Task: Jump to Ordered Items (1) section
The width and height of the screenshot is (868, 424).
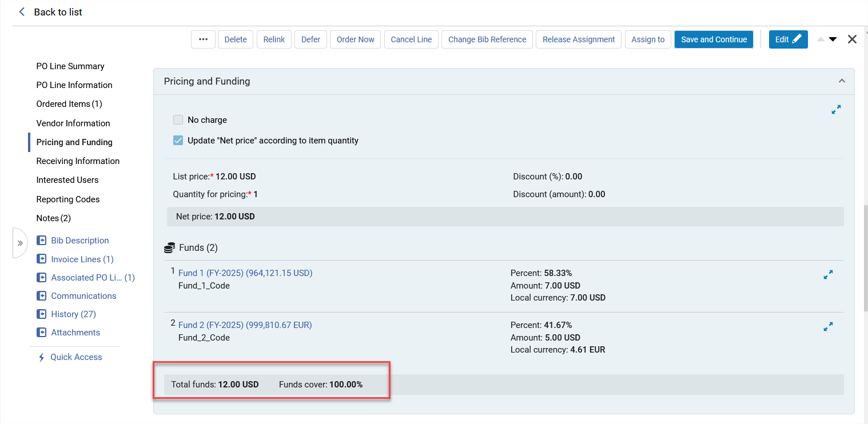Action: [69, 104]
